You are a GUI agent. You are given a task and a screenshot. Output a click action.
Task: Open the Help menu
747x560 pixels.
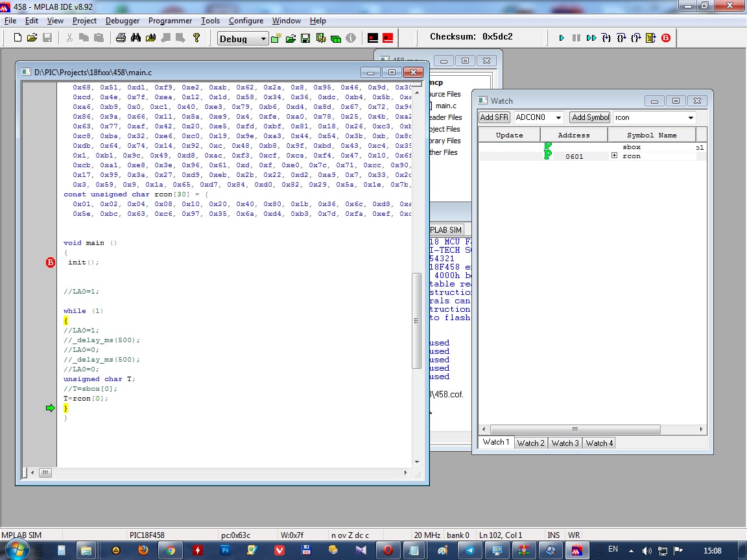pyautogui.click(x=318, y=21)
